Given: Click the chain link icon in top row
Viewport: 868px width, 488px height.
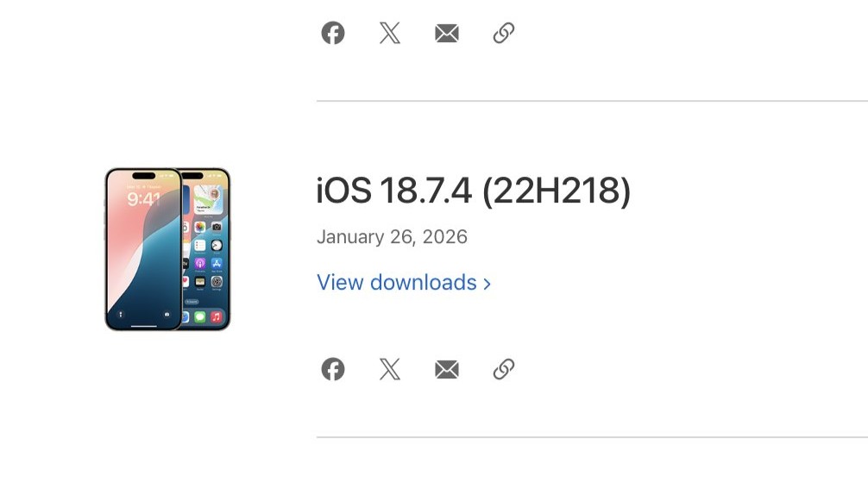Looking at the screenshot, I should pos(504,33).
